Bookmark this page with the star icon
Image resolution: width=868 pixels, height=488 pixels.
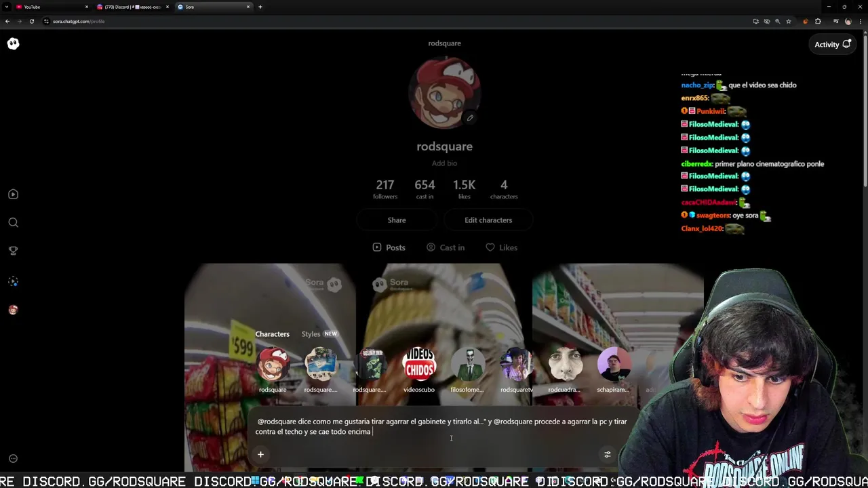(x=788, y=21)
